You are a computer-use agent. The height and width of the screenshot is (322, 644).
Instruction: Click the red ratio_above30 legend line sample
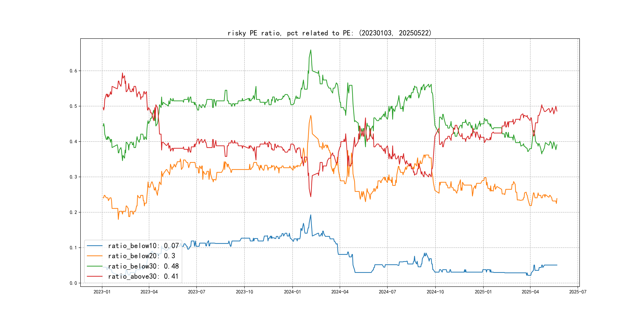(94, 276)
